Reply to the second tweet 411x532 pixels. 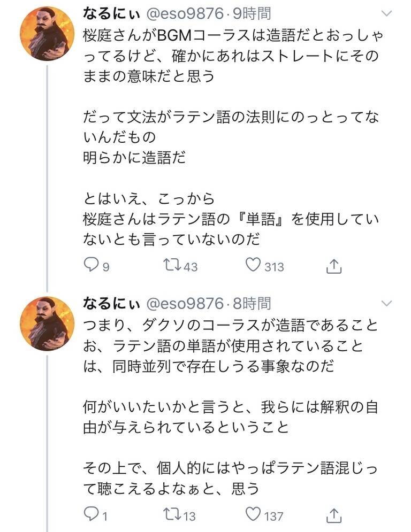[92, 515]
